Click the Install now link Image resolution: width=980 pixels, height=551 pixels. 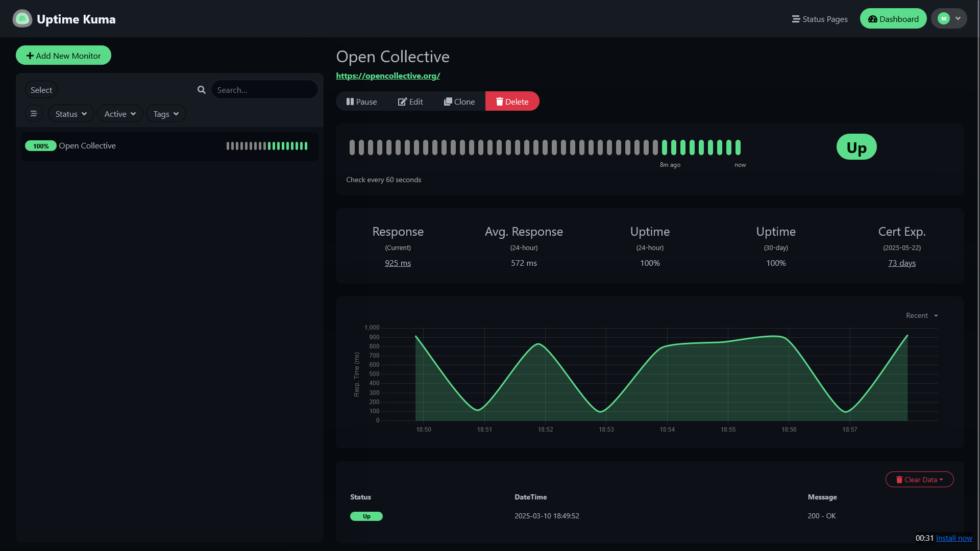click(x=954, y=538)
